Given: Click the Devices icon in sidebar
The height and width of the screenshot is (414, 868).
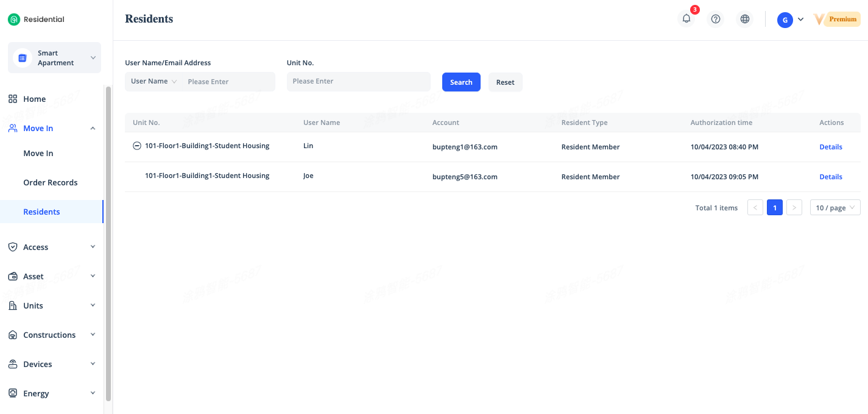Looking at the screenshot, I should (x=12, y=364).
